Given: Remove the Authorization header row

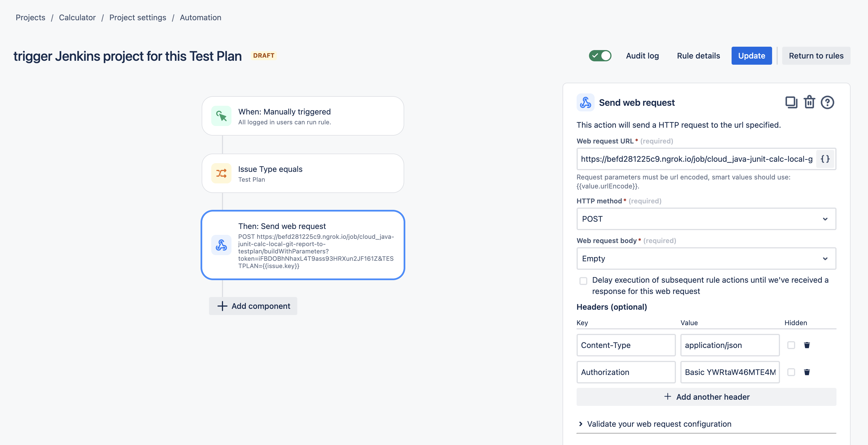Looking at the screenshot, I should click(x=807, y=372).
